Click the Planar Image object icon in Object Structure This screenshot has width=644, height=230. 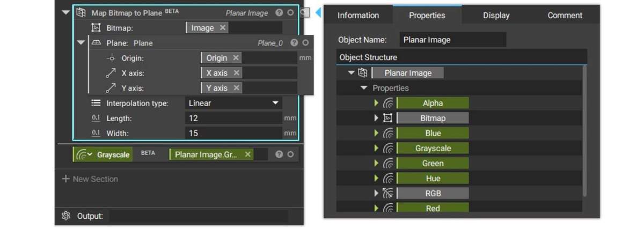tap(363, 73)
